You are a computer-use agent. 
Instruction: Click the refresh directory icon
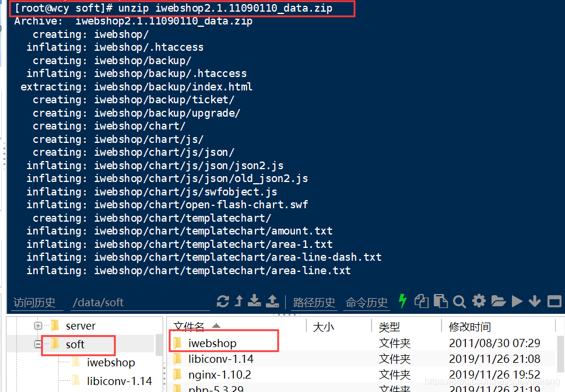coord(223,301)
